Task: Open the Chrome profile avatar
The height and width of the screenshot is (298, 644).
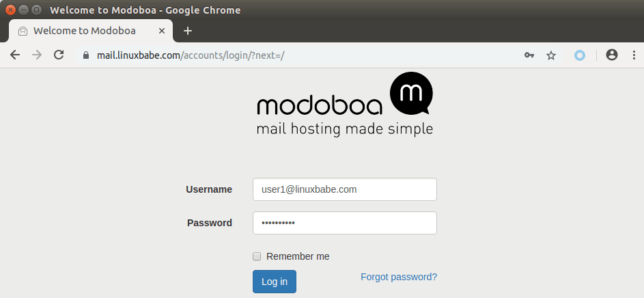Action: (x=612, y=55)
